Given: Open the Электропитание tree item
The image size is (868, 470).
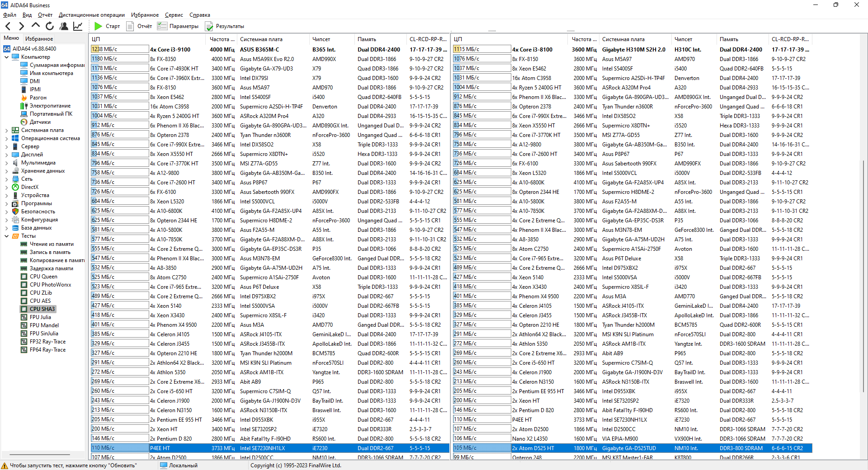Looking at the screenshot, I should pos(46,106).
